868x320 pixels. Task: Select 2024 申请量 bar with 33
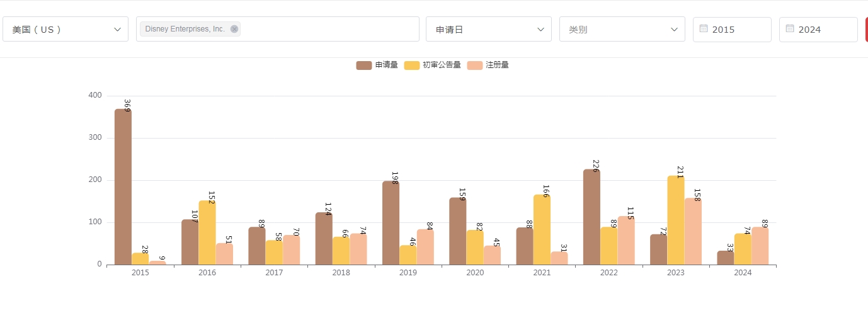pos(726,258)
